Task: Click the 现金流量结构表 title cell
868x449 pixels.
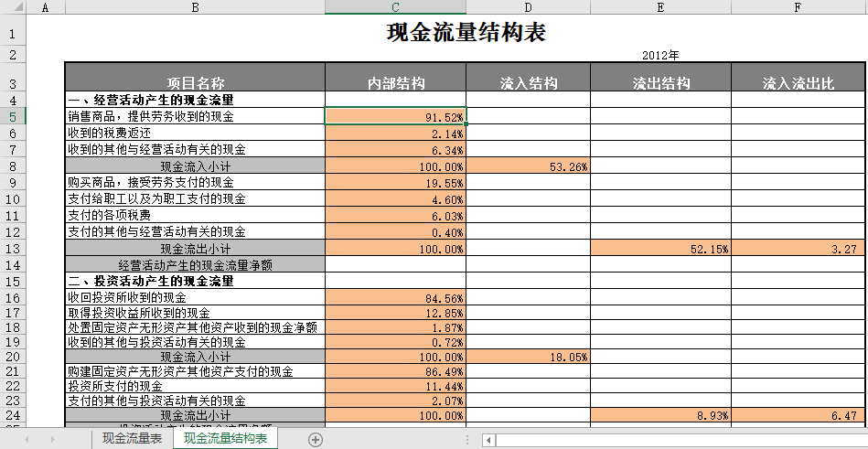Action: [466, 34]
